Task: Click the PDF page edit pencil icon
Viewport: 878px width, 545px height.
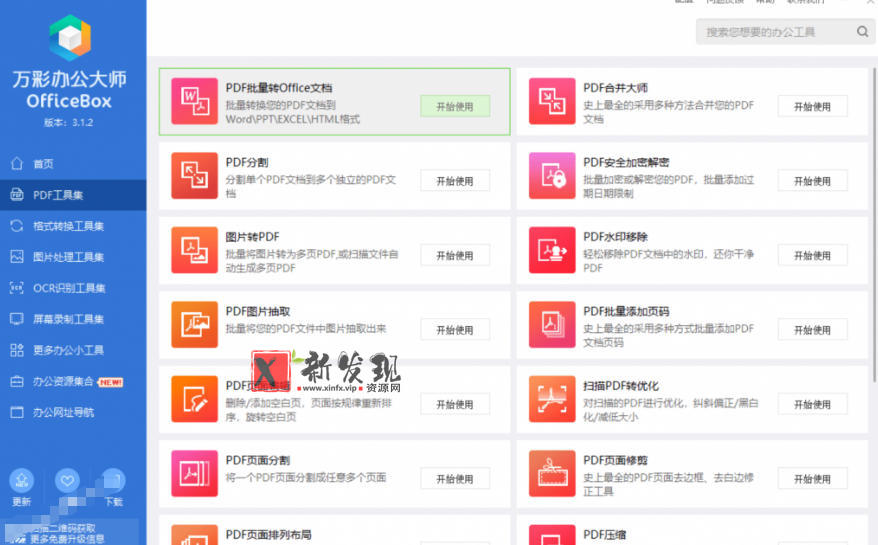Action: coord(194,399)
